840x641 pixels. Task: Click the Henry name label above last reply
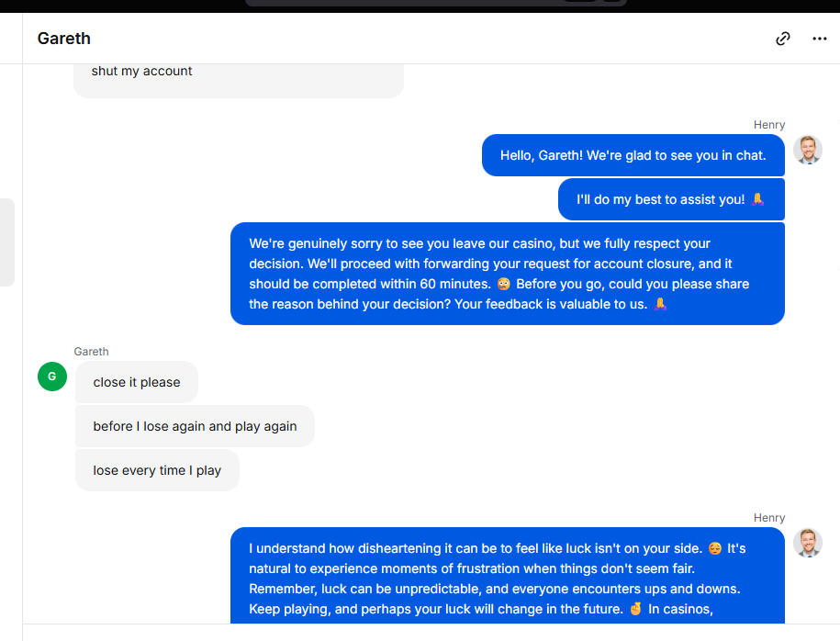(x=769, y=518)
